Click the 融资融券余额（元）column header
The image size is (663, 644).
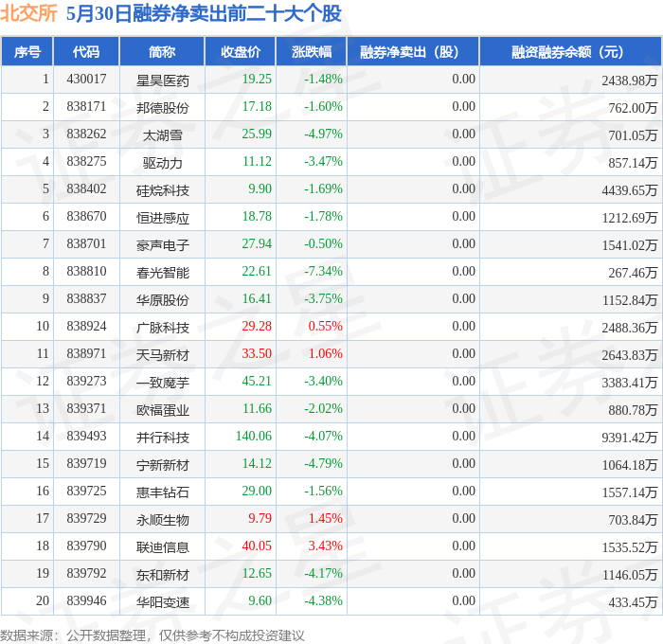(x=570, y=51)
